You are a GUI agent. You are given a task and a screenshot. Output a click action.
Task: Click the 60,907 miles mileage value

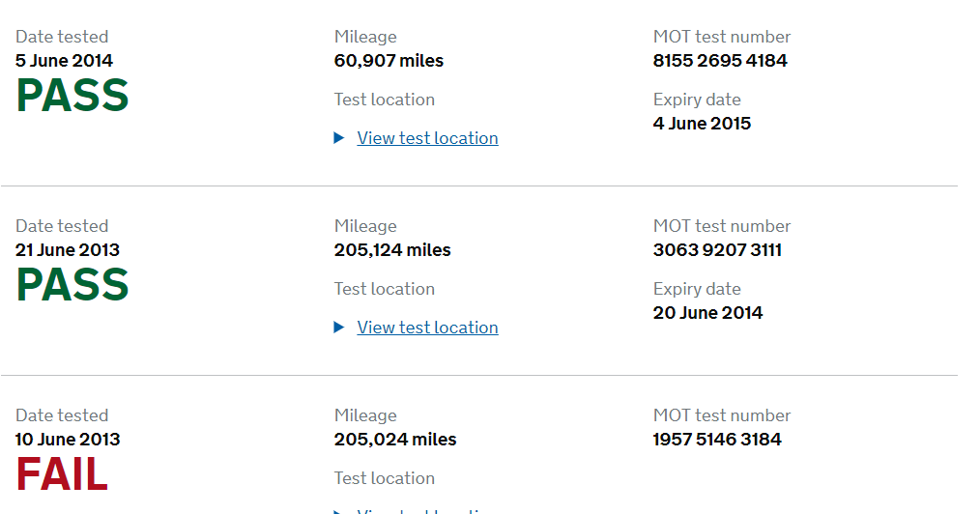(x=389, y=61)
